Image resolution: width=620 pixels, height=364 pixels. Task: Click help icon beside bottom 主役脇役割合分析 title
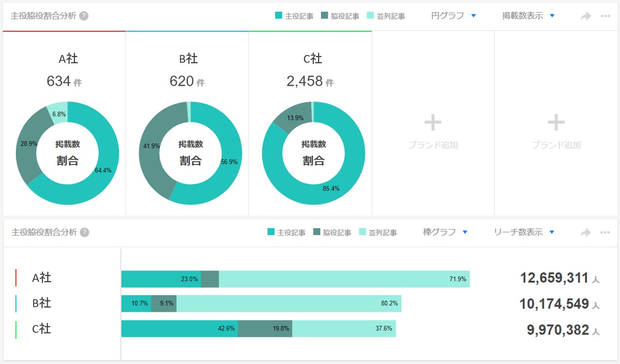point(84,232)
